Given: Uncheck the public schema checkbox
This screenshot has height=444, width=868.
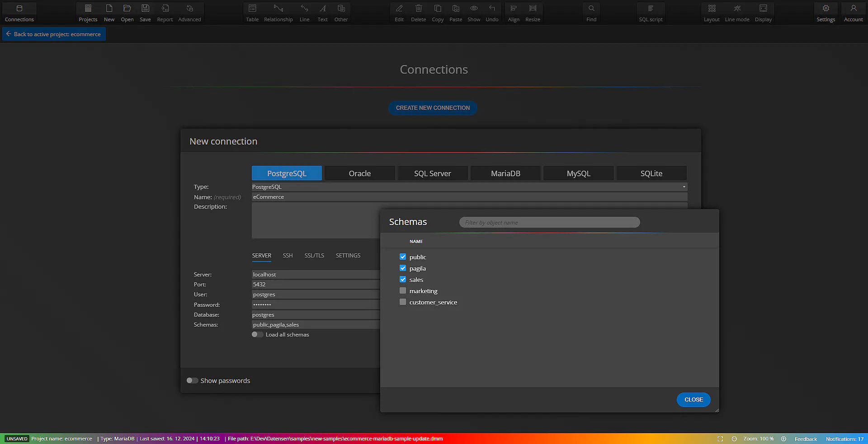Looking at the screenshot, I should tap(403, 257).
